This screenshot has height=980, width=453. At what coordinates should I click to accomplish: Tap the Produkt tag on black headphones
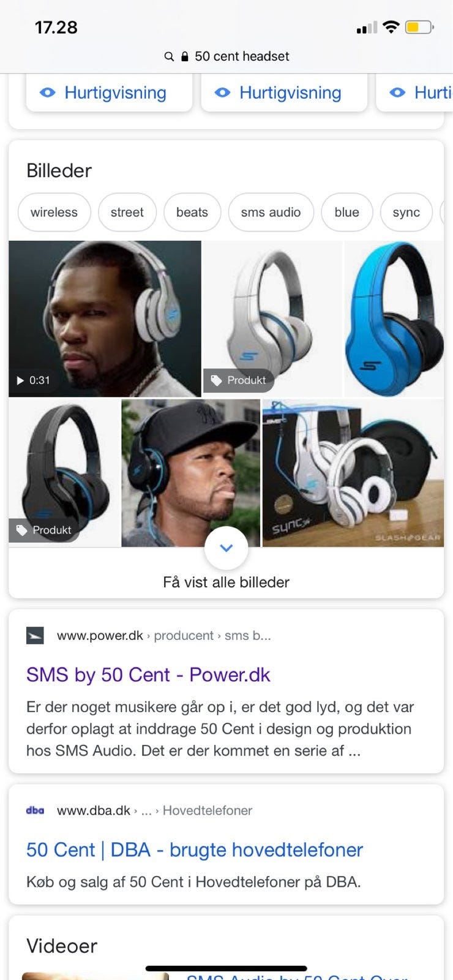pyautogui.click(x=44, y=530)
